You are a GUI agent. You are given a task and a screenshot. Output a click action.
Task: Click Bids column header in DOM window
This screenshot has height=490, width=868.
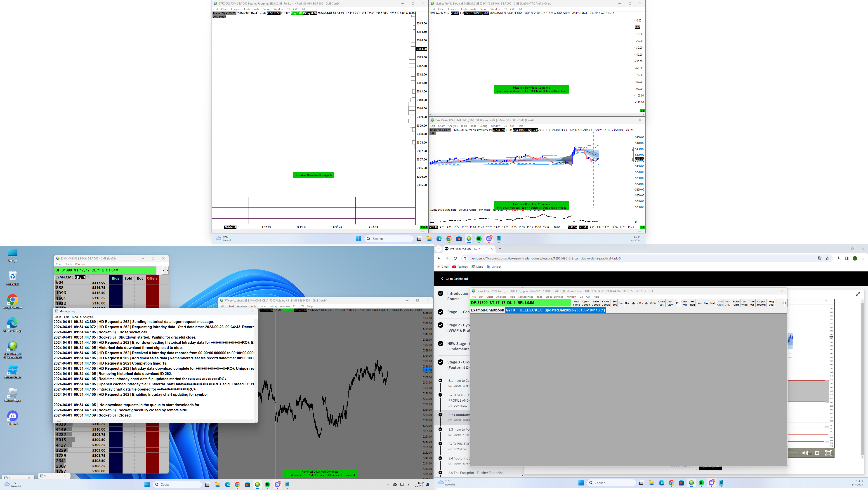click(116, 278)
